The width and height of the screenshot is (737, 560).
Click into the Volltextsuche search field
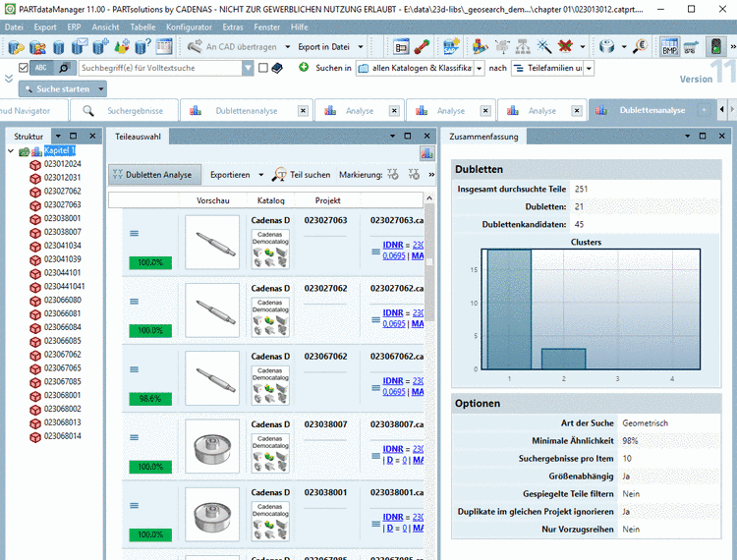point(159,69)
